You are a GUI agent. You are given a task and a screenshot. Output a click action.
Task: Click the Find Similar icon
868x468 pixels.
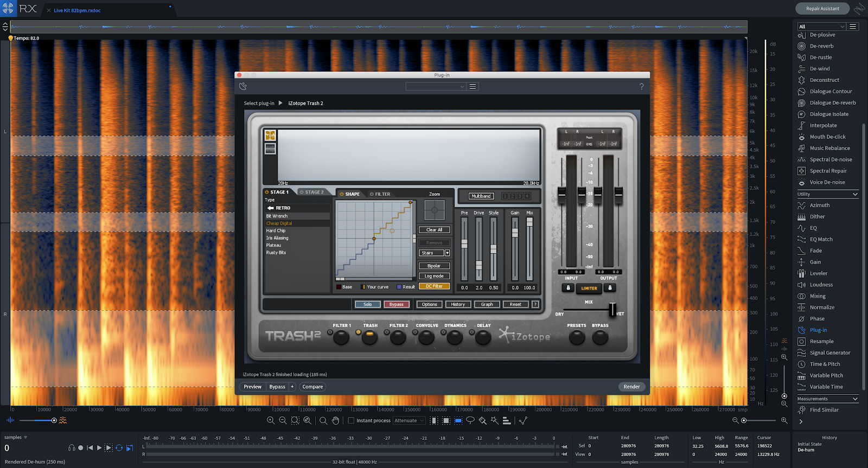click(801, 410)
